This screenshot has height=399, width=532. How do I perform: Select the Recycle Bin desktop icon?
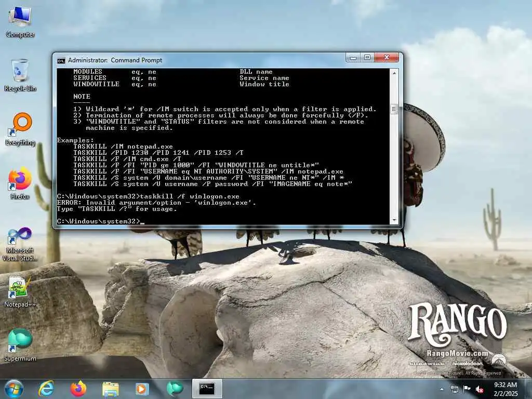tap(20, 75)
